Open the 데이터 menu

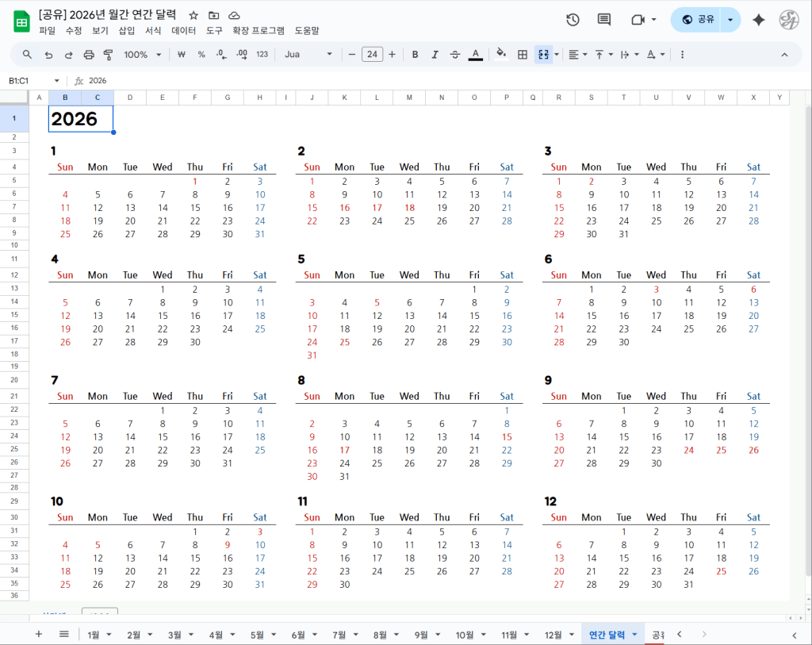[184, 31]
